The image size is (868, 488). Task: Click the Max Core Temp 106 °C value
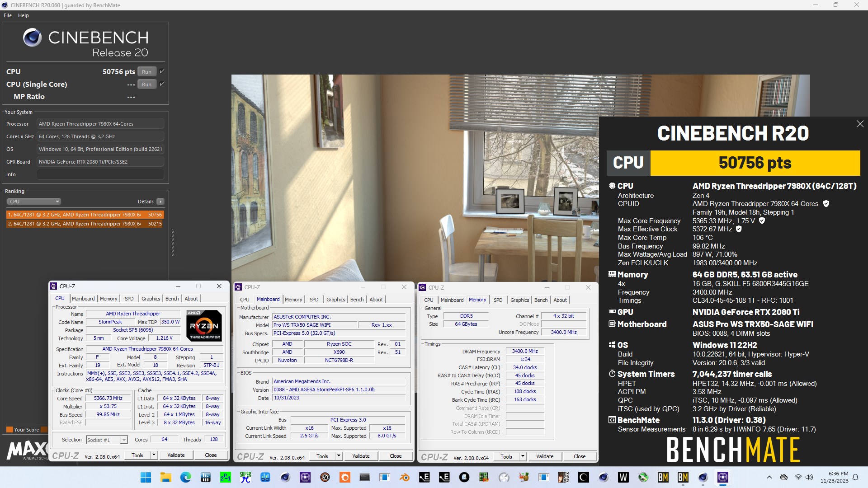703,238
